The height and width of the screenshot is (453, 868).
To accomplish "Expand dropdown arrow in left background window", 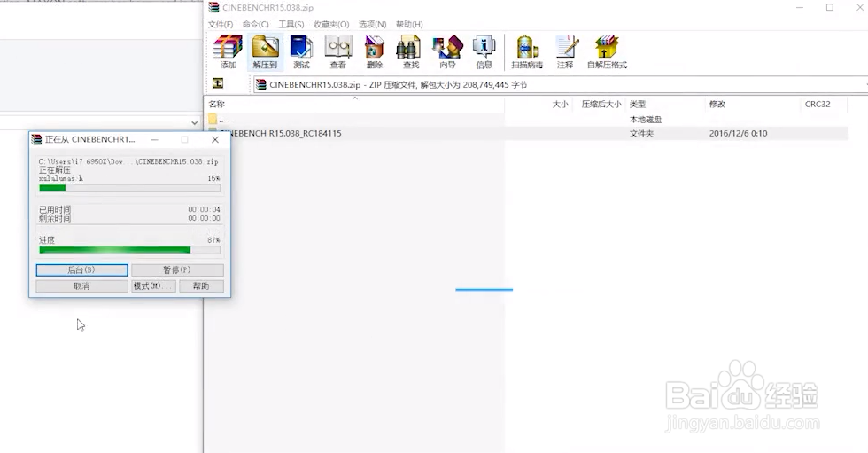I will point(194,123).
